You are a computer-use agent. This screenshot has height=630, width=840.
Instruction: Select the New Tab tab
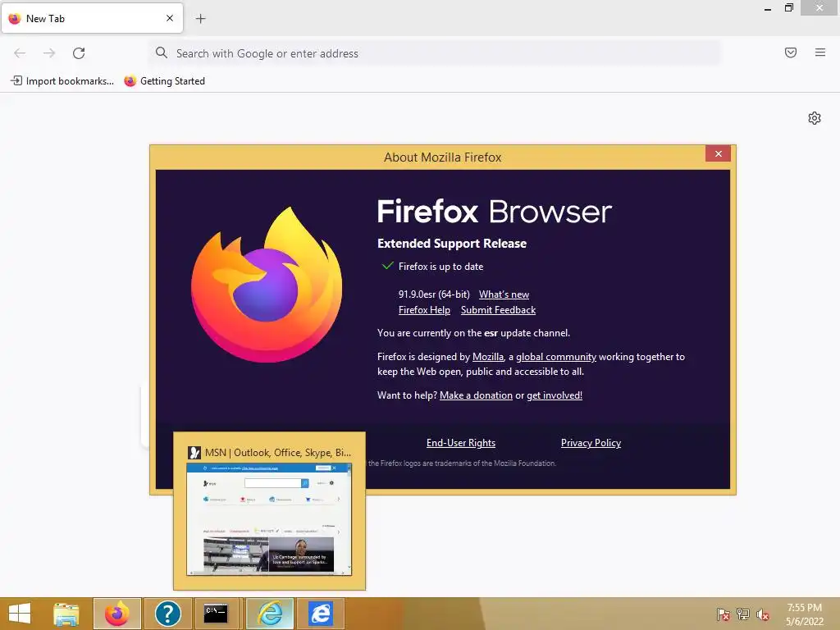click(x=92, y=18)
